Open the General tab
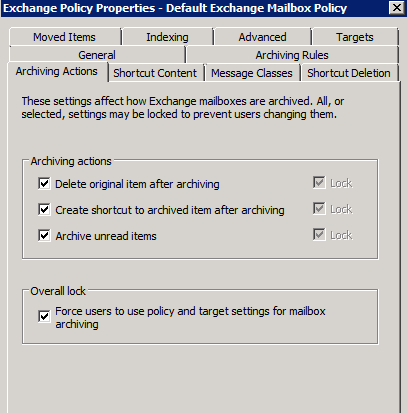Screen dimensions: 408x413 click(97, 55)
